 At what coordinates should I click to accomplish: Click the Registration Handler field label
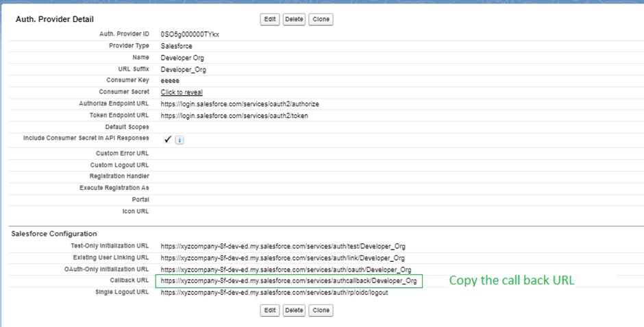click(x=119, y=176)
